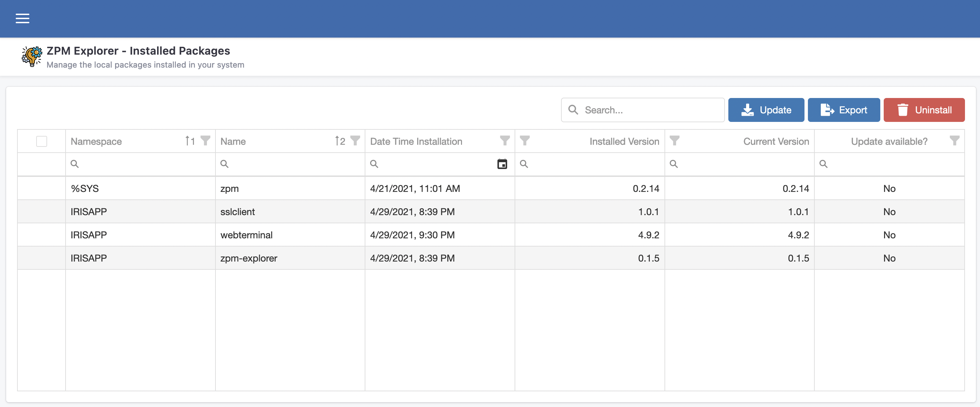Click the ZPM Explorer lightbulb logo
This screenshot has height=407, width=980.
pyautogui.click(x=32, y=56)
